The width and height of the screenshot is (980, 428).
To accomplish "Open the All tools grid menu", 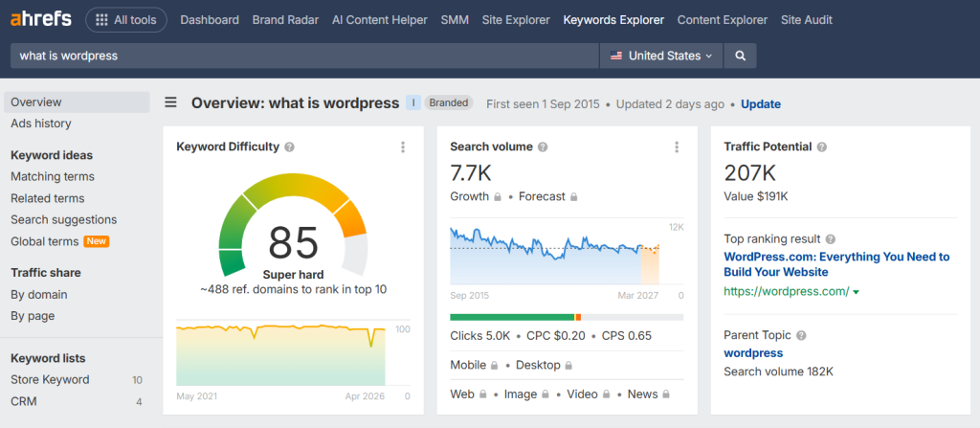I will pyautogui.click(x=126, y=20).
